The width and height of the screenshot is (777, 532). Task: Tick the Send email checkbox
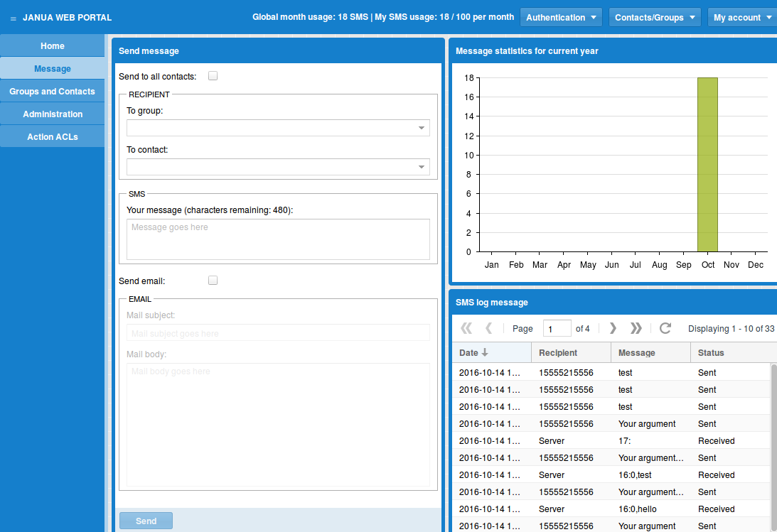tap(213, 281)
